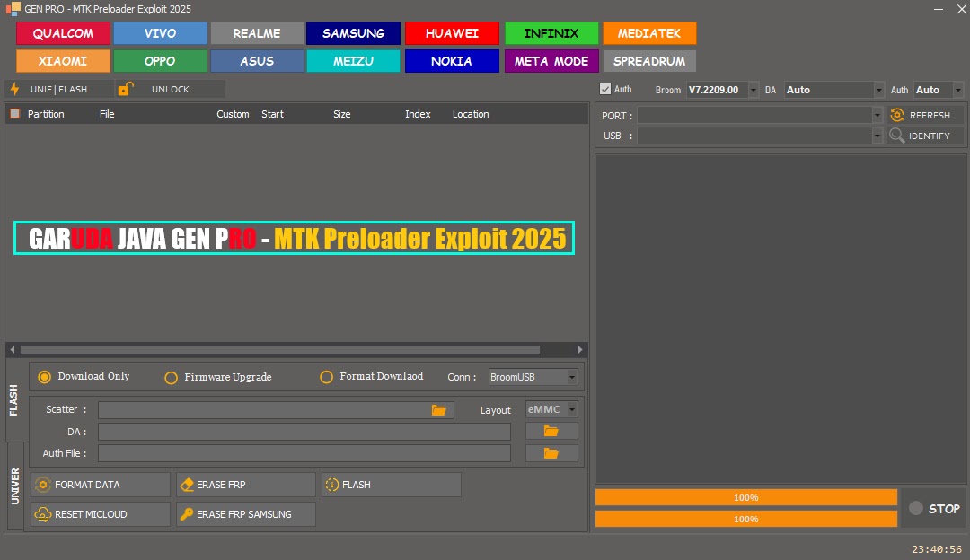Open the NOKIA brand tab

pos(452,61)
